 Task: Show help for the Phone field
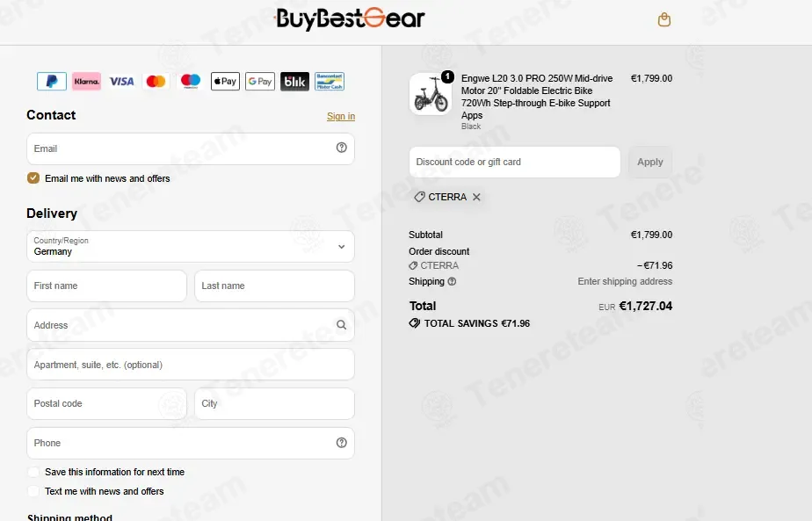pyautogui.click(x=341, y=443)
